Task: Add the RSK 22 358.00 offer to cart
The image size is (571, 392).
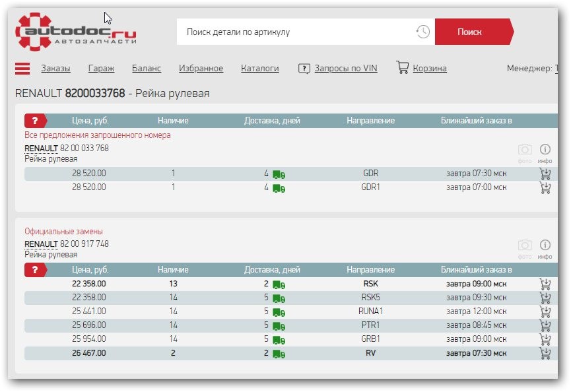Action: coord(545,284)
